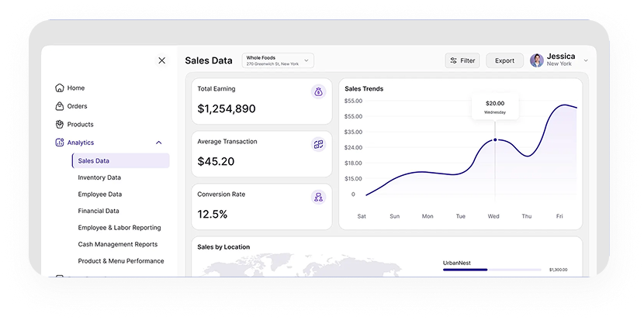Collapse the Analytics menu chevron

tap(159, 143)
